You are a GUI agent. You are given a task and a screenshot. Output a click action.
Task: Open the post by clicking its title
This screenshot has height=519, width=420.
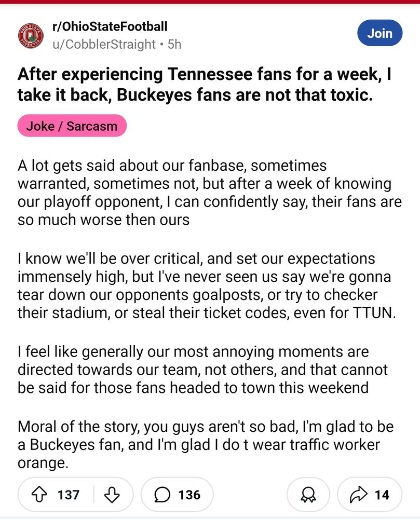(205, 85)
